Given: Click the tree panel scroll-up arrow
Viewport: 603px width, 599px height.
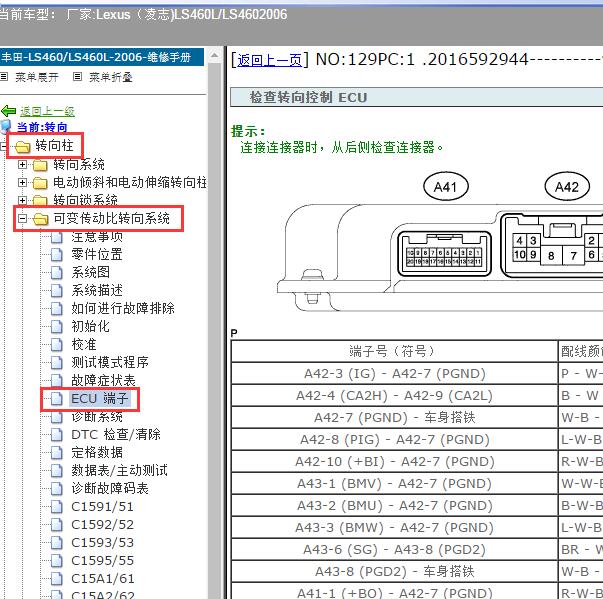Looking at the screenshot, I should [215, 56].
